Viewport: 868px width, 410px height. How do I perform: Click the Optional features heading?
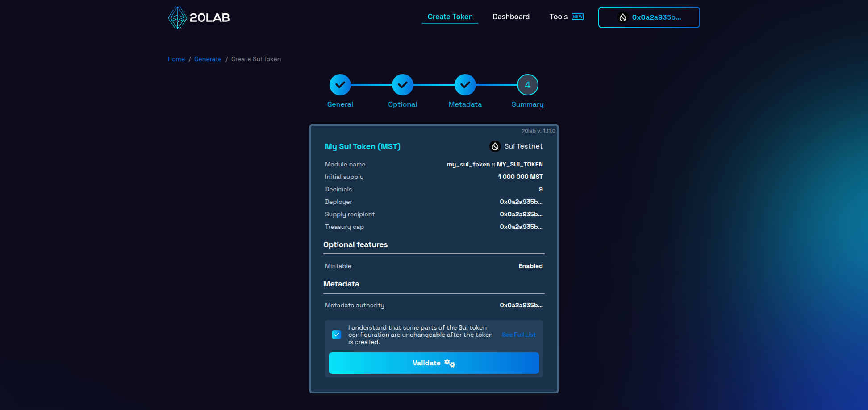(x=355, y=244)
